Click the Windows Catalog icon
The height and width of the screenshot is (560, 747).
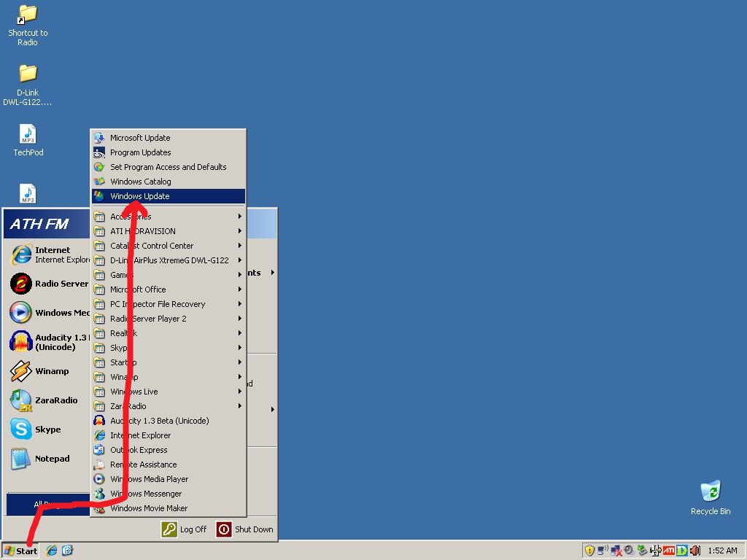[x=99, y=182]
